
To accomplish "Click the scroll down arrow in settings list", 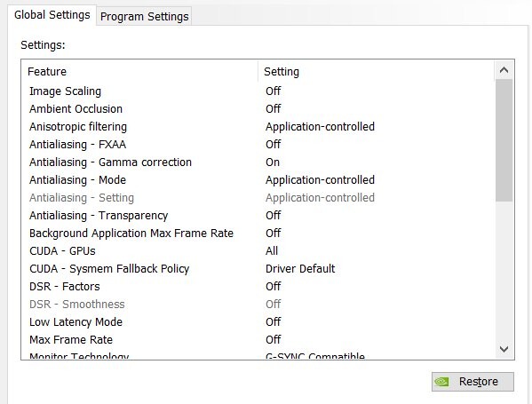I will point(504,349).
